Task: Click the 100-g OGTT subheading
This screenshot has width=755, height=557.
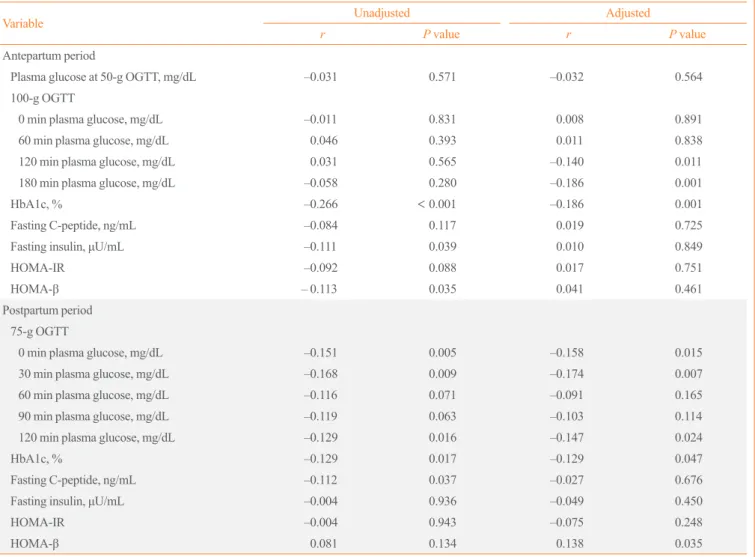Action: coord(43,98)
